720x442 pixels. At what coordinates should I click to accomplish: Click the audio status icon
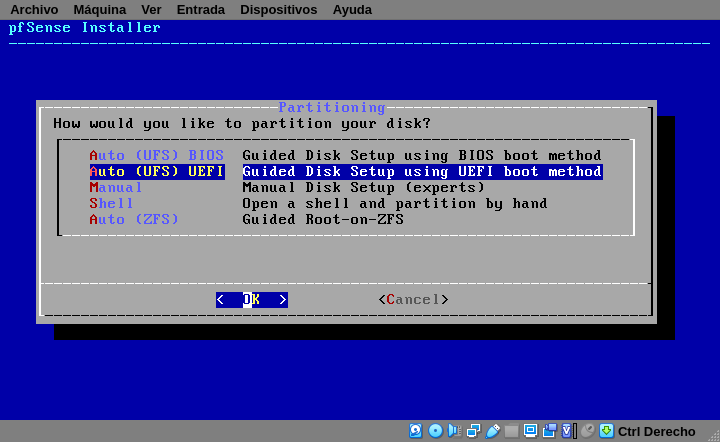[455, 431]
